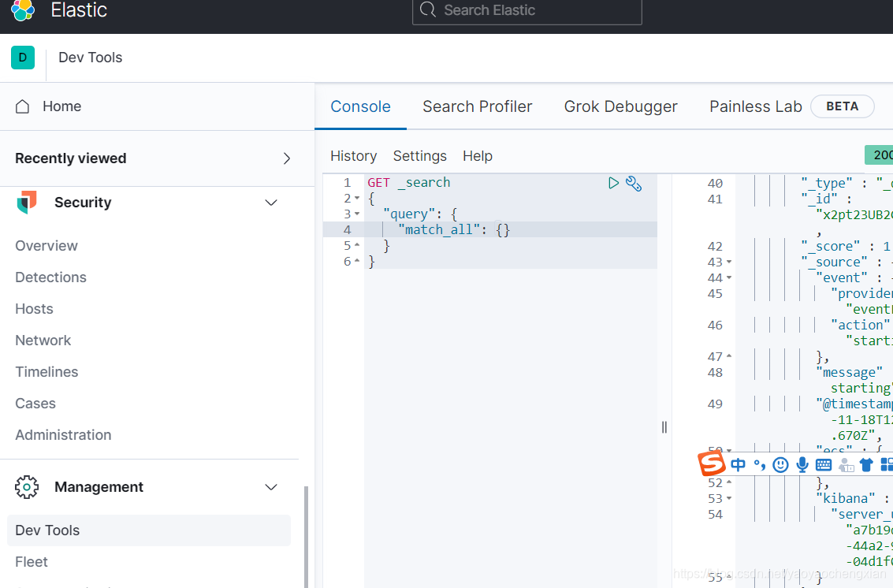Open the Network page
The height and width of the screenshot is (588, 893).
(x=43, y=341)
